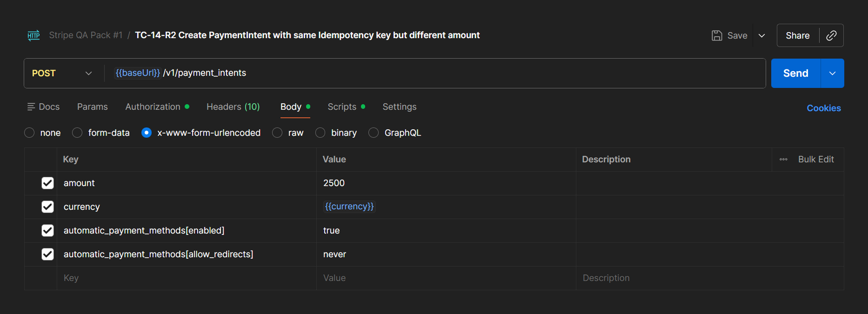Viewport: 868px width, 314px height.
Task: Click the request URL input field
Action: point(435,73)
